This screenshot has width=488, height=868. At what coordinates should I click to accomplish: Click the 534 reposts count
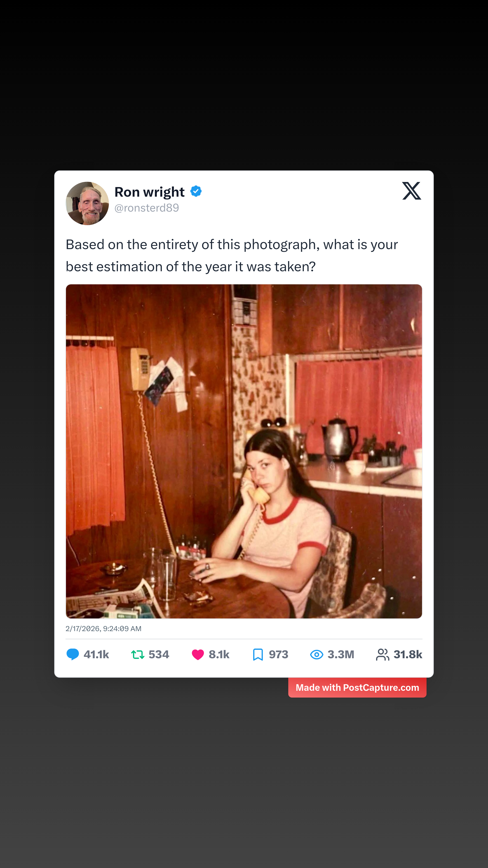pos(159,654)
